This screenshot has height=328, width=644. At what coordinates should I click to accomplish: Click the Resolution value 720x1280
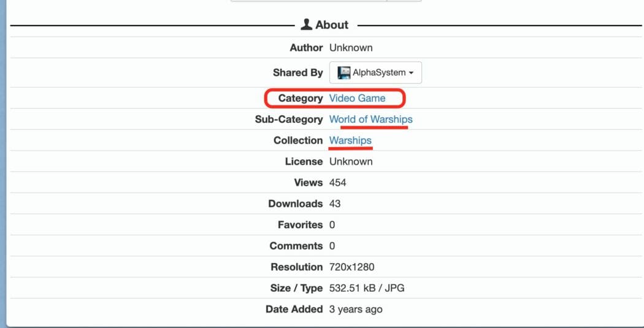(352, 267)
